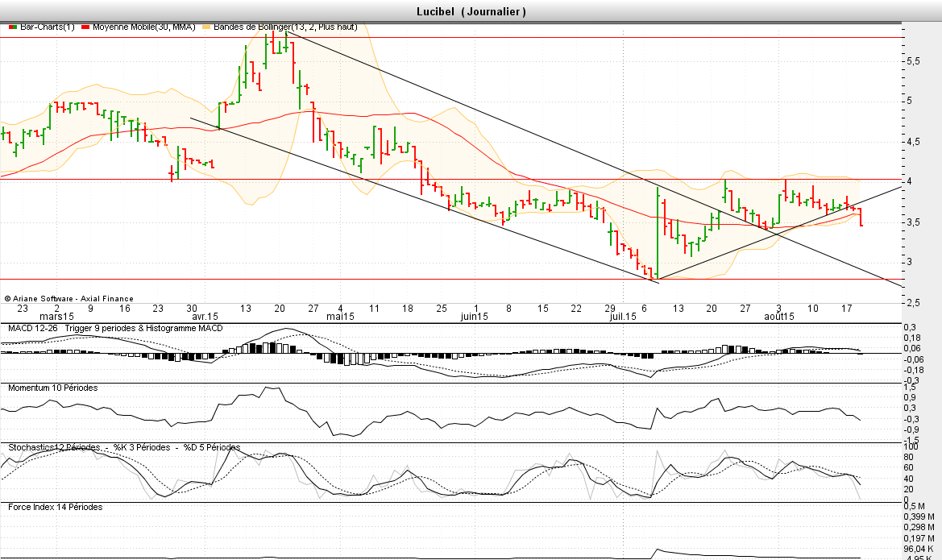Click the mai15 month label on date axis
Screen dimensions: 942x560
[340, 317]
